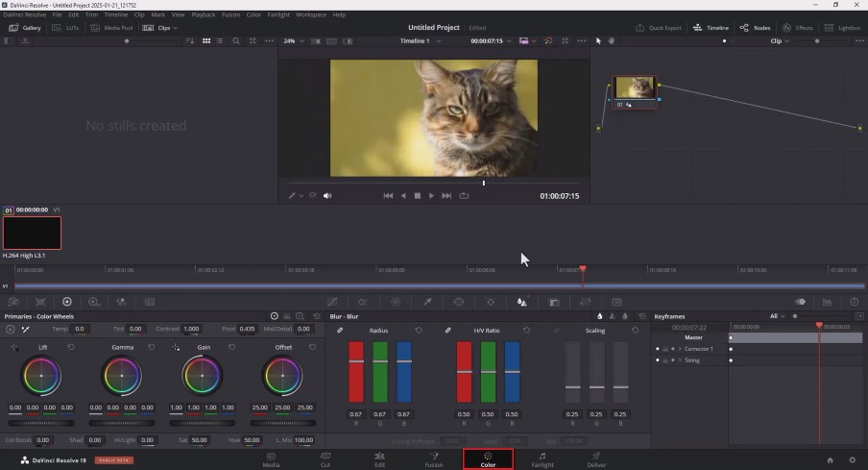Switch to the Fairlight page tab
This screenshot has height=470, width=868.
542,459
